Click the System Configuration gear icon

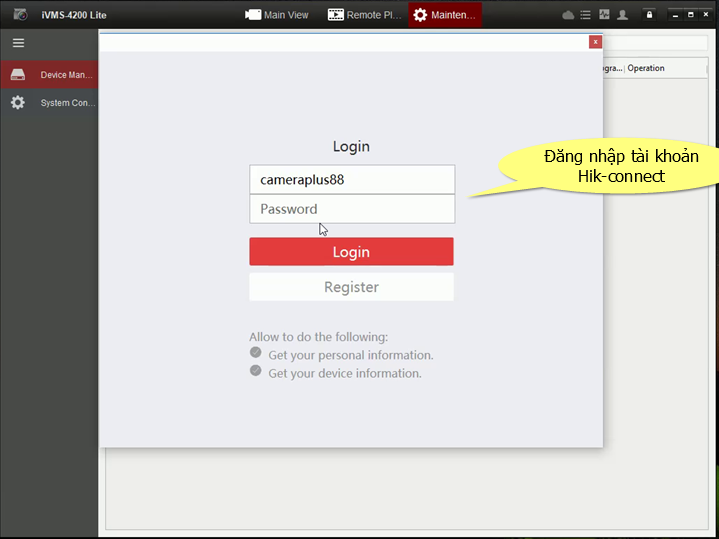[x=17, y=102]
